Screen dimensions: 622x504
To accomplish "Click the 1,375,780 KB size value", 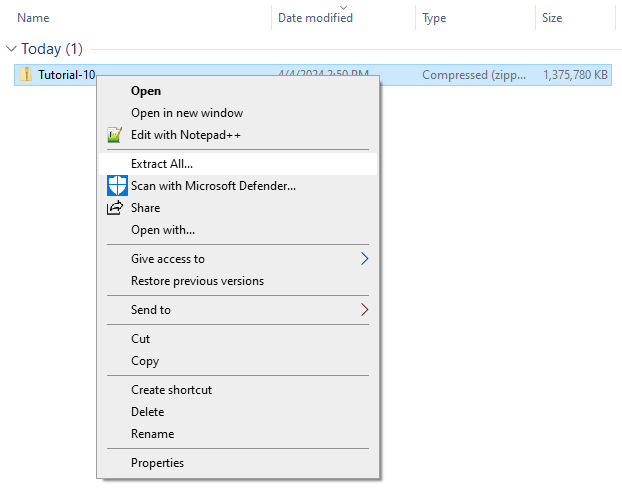I will (x=575, y=75).
